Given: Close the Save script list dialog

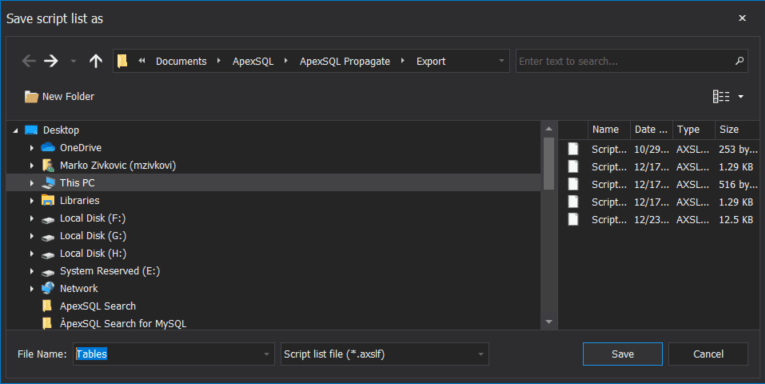Looking at the screenshot, I should tap(742, 18).
